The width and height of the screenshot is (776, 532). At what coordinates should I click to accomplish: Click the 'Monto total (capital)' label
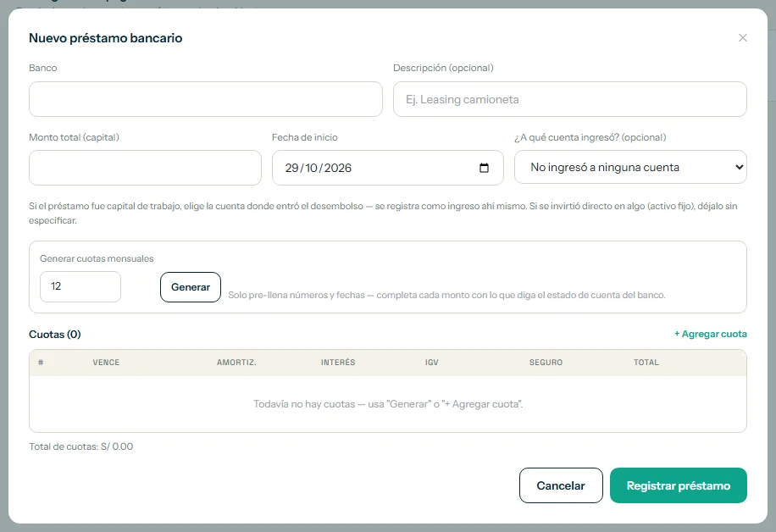coord(75,137)
